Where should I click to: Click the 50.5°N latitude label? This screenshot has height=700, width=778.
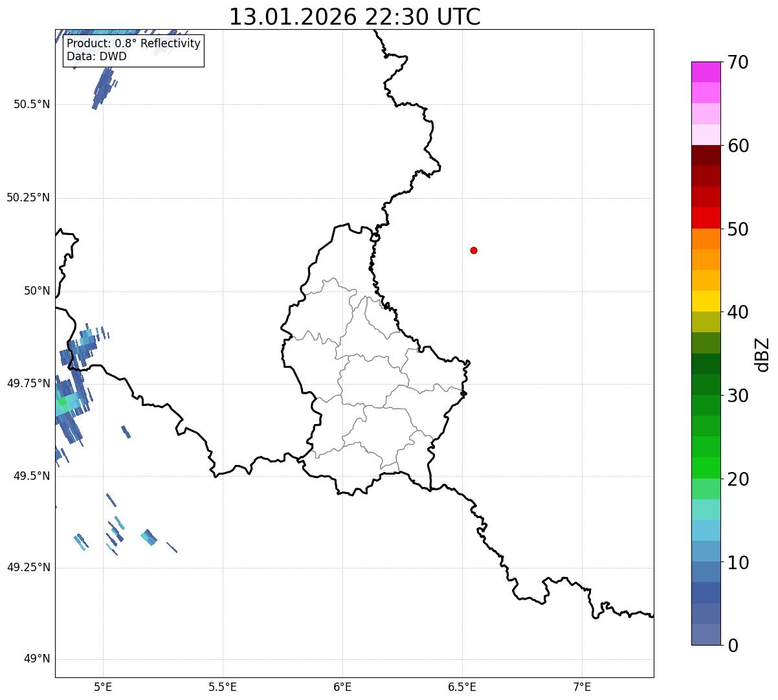coord(32,105)
